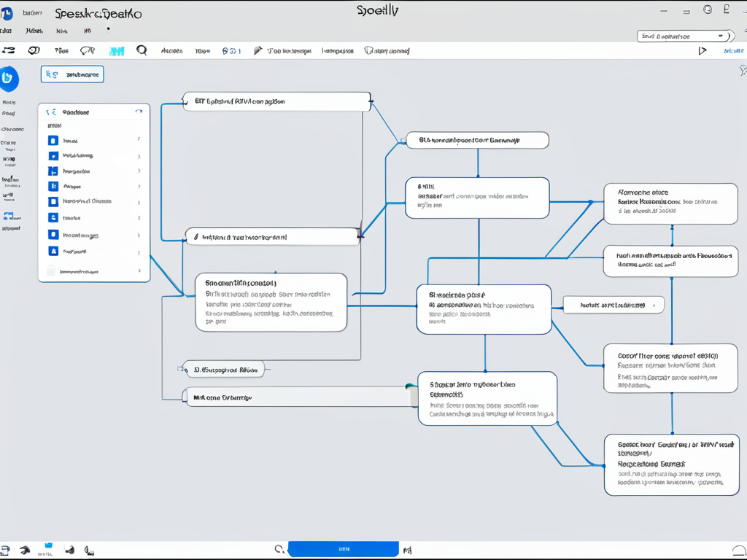The height and width of the screenshot is (560, 747).
Task: Open the third menu item in the menu bar
Action: pyautogui.click(x=62, y=31)
